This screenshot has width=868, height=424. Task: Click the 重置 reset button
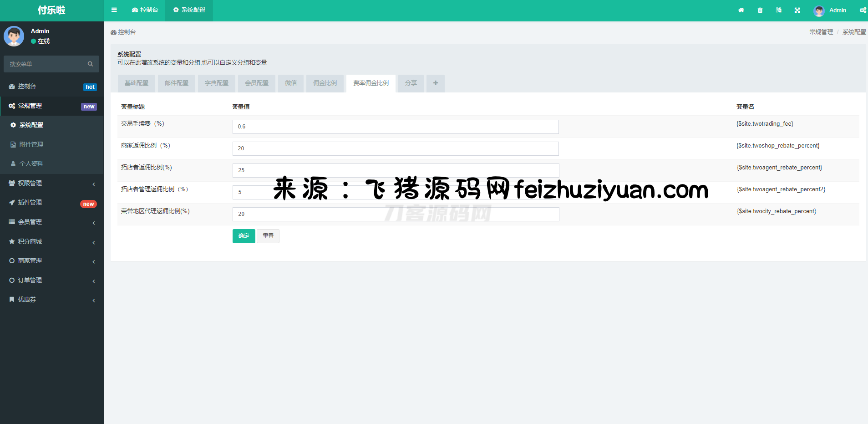tap(268, 236)
